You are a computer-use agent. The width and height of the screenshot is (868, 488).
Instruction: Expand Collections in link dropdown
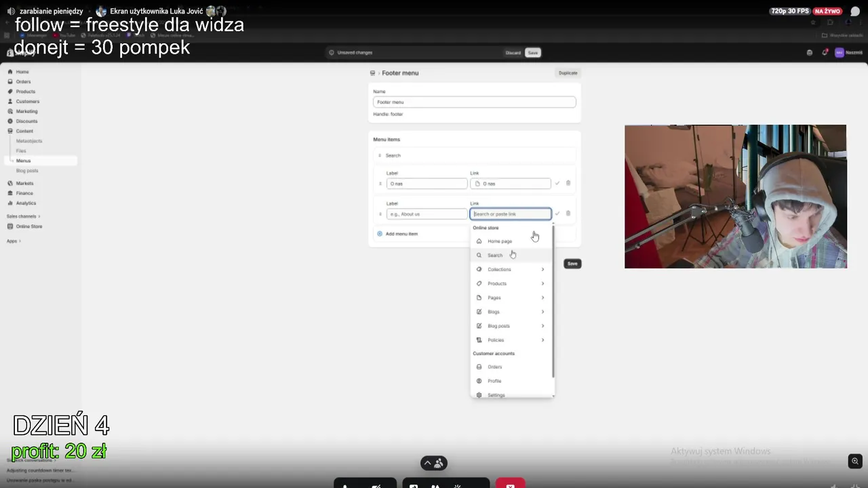click(x=512, y=270)
